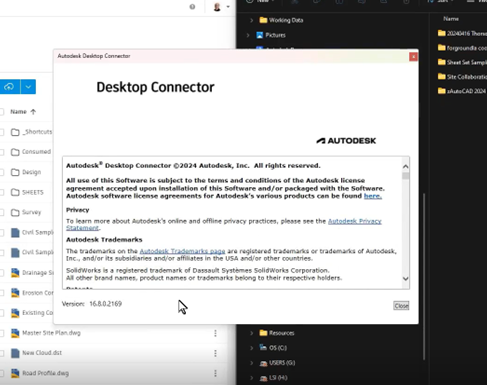Image resolution: width=487 pixels, height=385 pixels.
Task: Expand the OS (C:) drive in Explorer
Action: point(251,348)
